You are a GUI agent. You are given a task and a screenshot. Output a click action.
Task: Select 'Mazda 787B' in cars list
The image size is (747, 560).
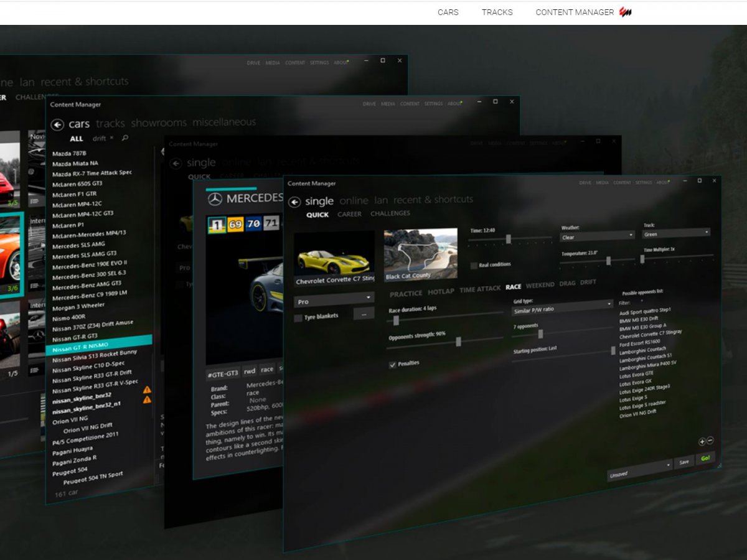(69, 153)
